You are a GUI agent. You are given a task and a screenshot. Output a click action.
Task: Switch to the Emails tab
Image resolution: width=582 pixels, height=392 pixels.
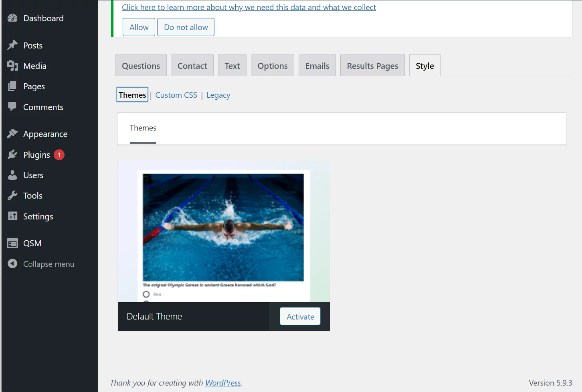317,65
